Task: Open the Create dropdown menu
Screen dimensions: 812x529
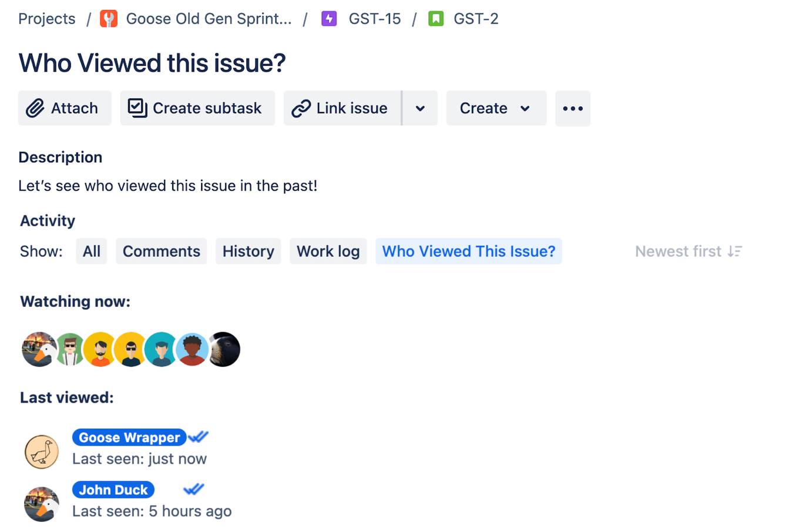Action: click(496, 108)
